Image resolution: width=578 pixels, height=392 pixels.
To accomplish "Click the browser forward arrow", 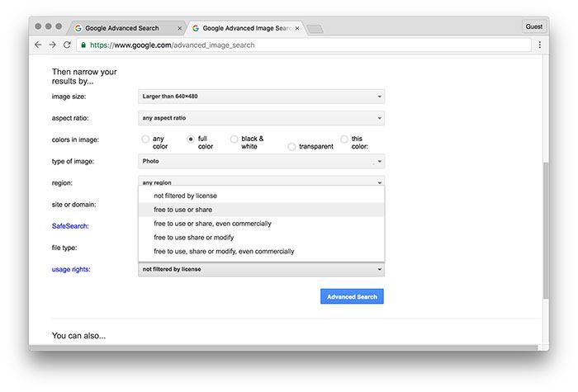I will point(52,45).
